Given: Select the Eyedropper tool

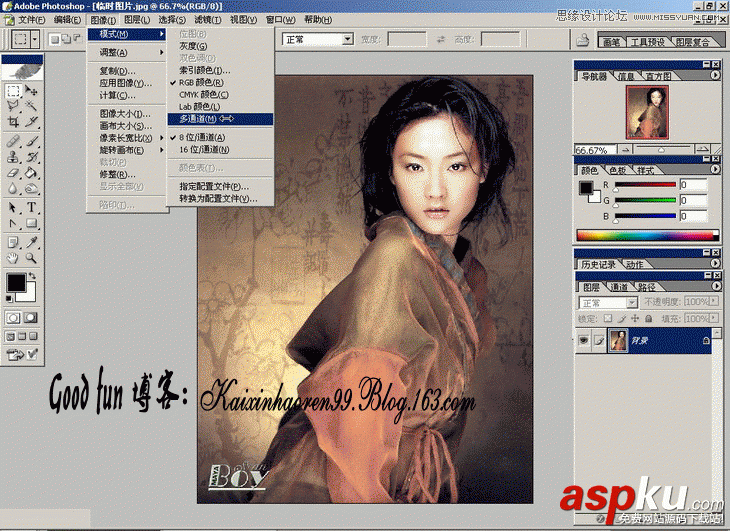Looking at the screenshot, I should click(31, 242).
